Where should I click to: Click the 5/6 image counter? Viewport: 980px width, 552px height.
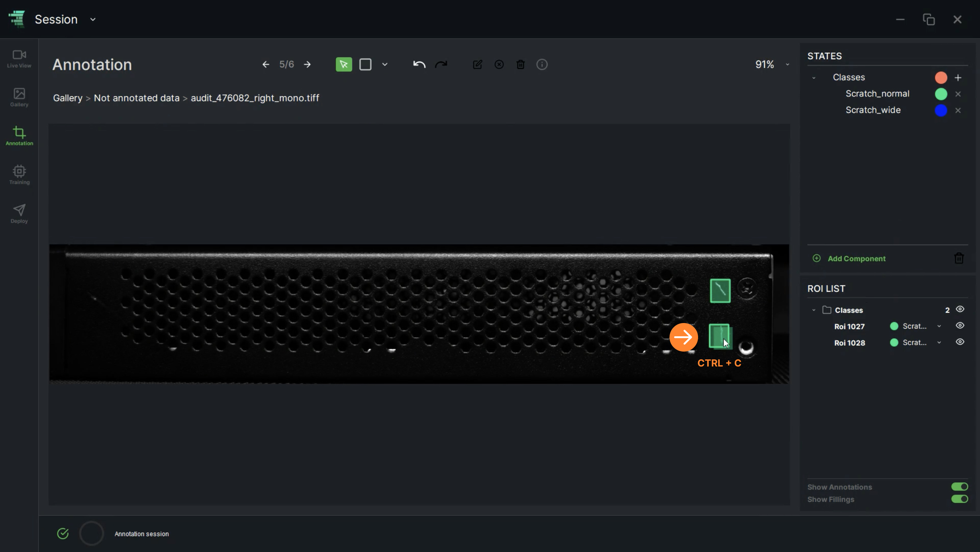tap(286, 65)
